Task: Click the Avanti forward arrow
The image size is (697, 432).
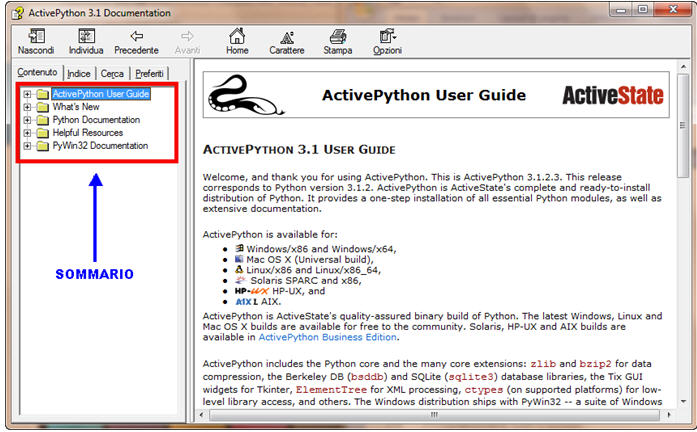Action: click(x=187, y=36)
